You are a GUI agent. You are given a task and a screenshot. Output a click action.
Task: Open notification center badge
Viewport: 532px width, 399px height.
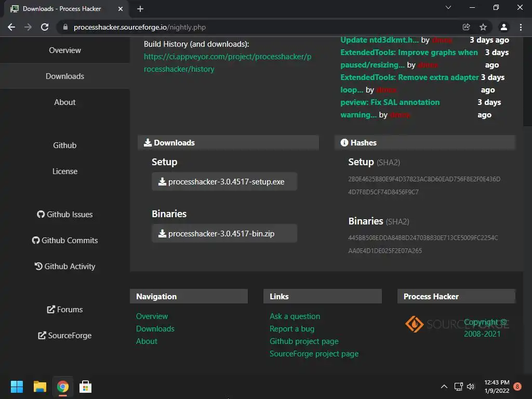pos(517,387)
